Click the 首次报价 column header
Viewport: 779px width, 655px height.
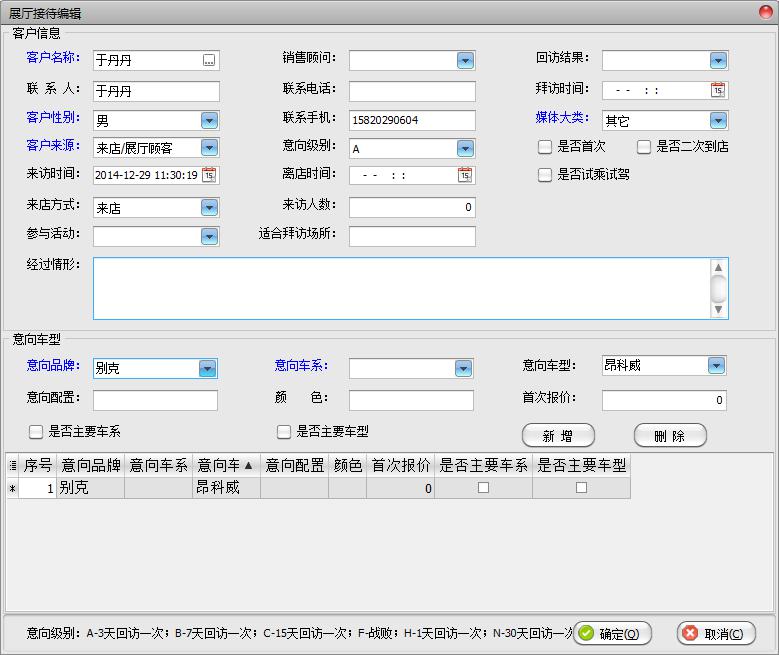pos(400,465)
